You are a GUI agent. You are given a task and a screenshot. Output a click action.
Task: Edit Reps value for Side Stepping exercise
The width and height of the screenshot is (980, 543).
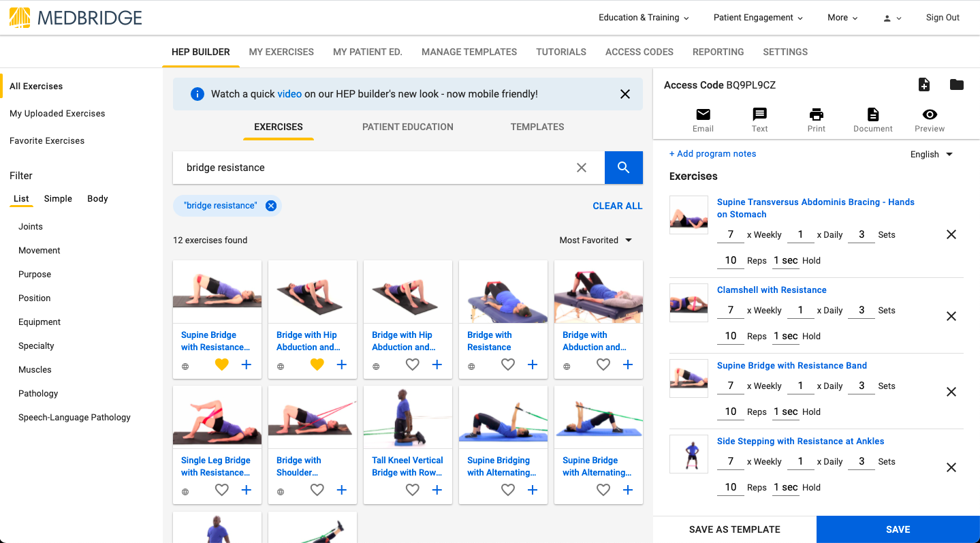730,487
